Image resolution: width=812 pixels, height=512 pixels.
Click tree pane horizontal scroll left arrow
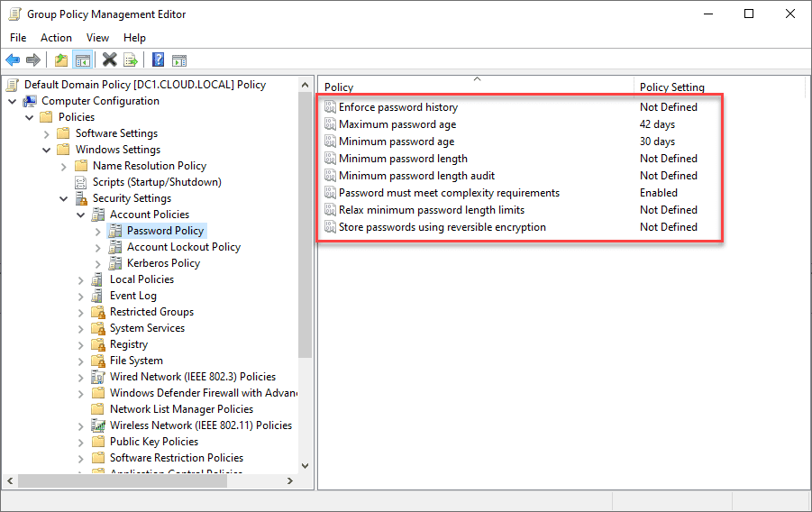10,481
